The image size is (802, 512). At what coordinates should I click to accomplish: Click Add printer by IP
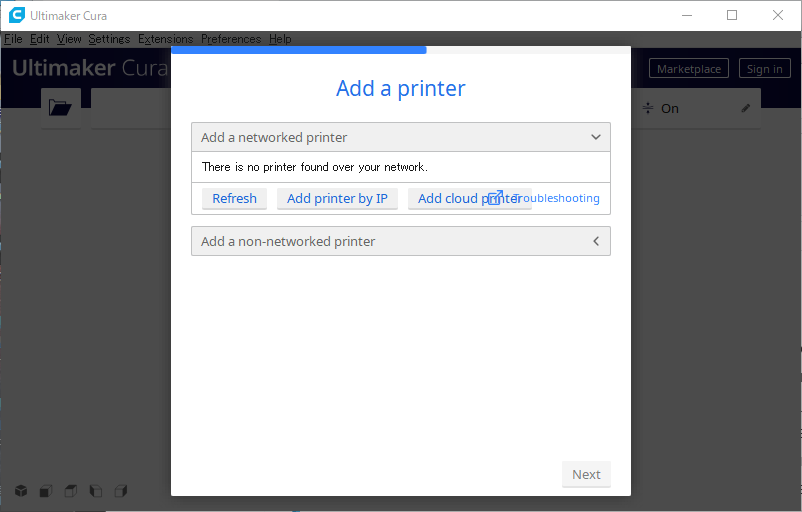337,198
